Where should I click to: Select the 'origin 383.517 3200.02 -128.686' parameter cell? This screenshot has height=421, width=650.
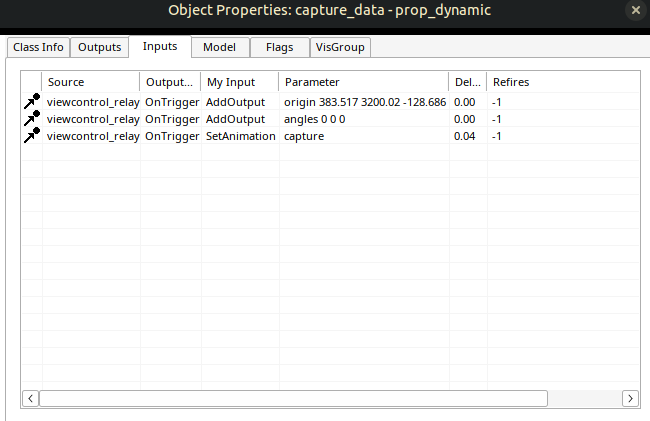point(365,102)
